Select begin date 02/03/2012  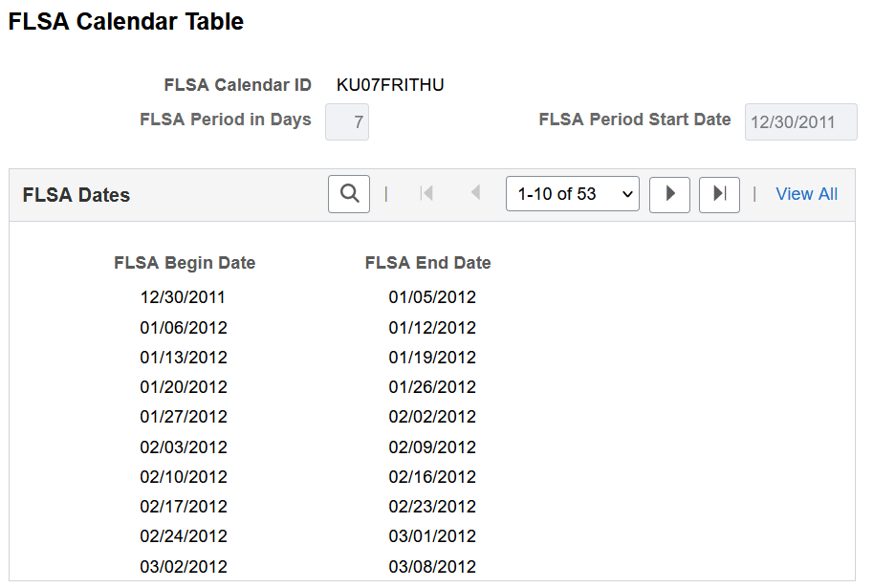pos(184,446)
